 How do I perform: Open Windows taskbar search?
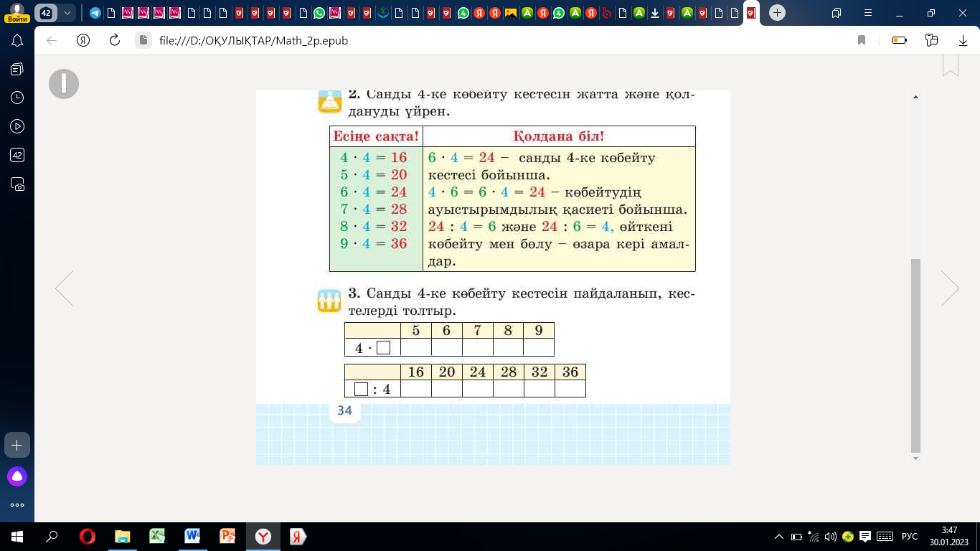[x=52, y=536]
